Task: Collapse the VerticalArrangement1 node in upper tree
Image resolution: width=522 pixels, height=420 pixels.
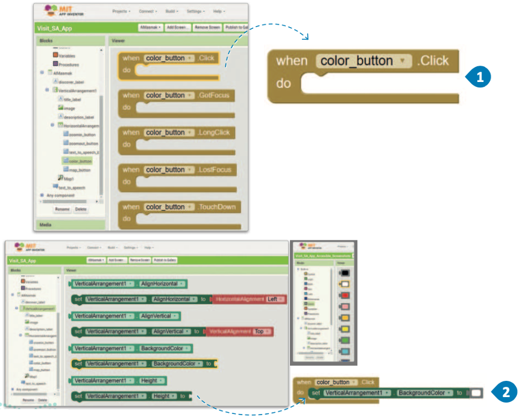Action: click(x=47, y=90)
